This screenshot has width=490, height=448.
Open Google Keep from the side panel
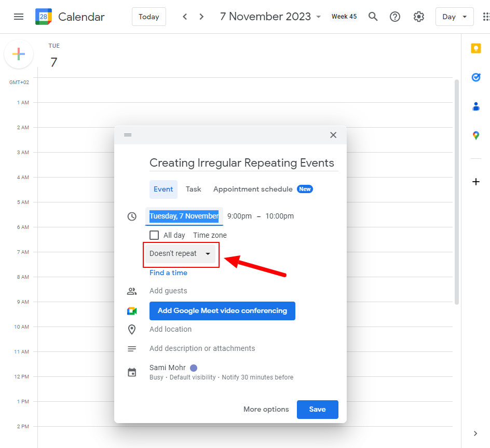pyautogui.click(x=476, y=48)
